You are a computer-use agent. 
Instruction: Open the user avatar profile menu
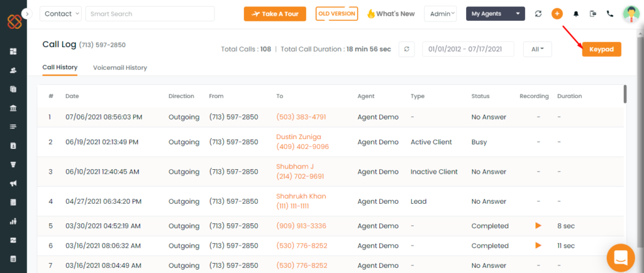coord(631,14)
